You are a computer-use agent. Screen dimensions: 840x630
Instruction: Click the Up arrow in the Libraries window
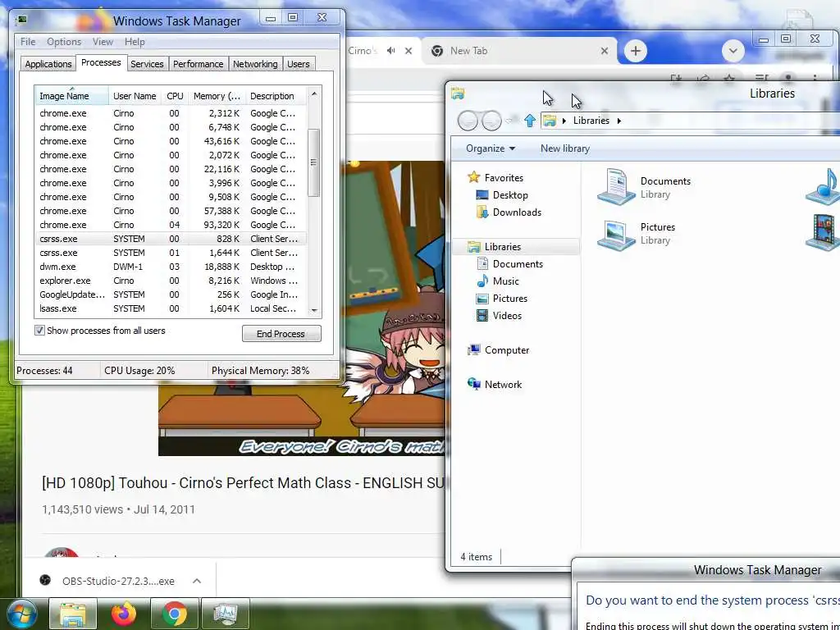529,121
